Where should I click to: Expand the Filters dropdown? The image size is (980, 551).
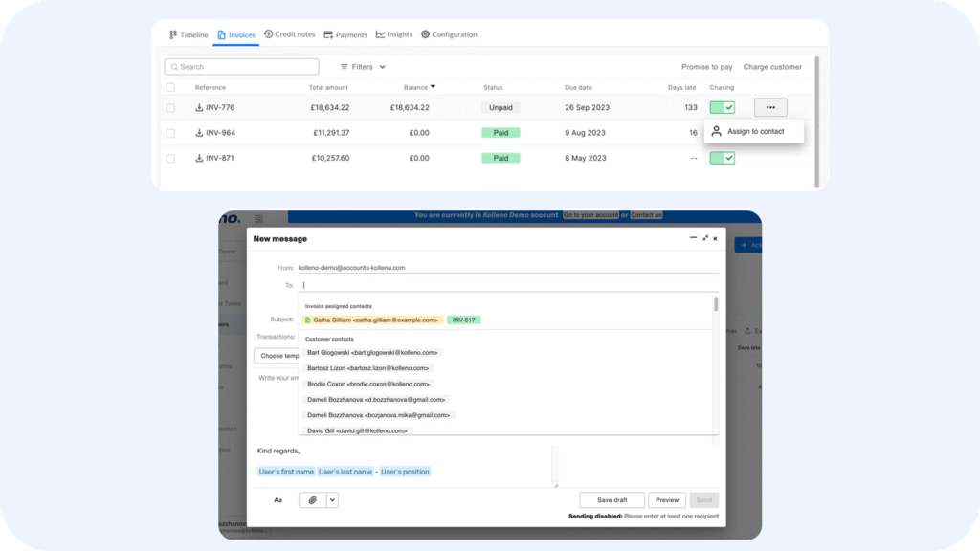pos(363,67)
